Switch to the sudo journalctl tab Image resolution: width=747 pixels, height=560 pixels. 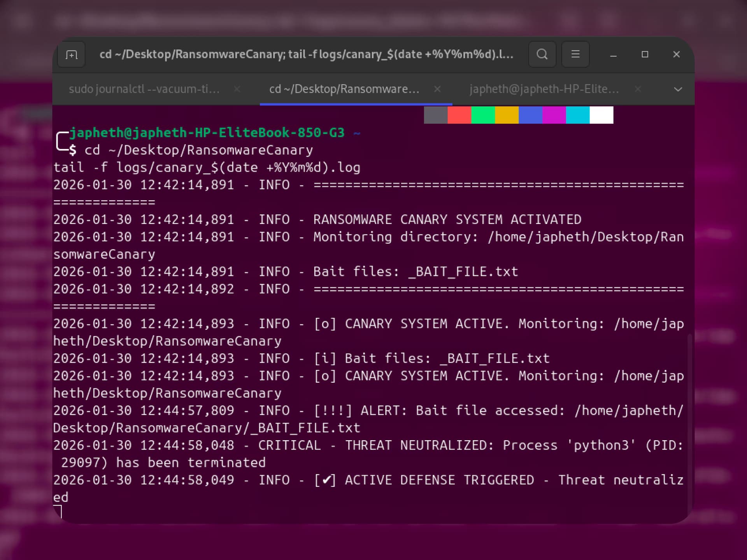pyautogui.click(x=144, y=89)
